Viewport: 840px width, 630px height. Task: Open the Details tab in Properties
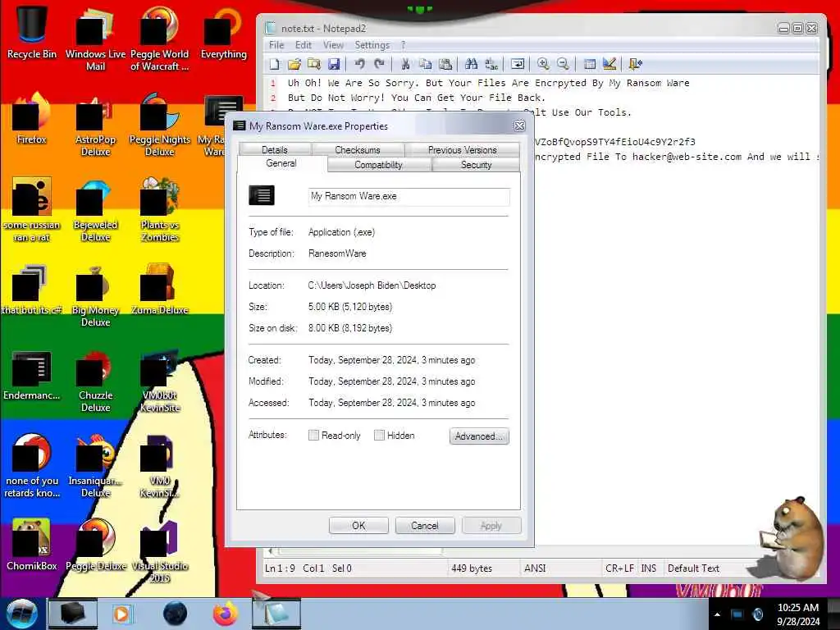pyautogui.click(x=274, y=149)
